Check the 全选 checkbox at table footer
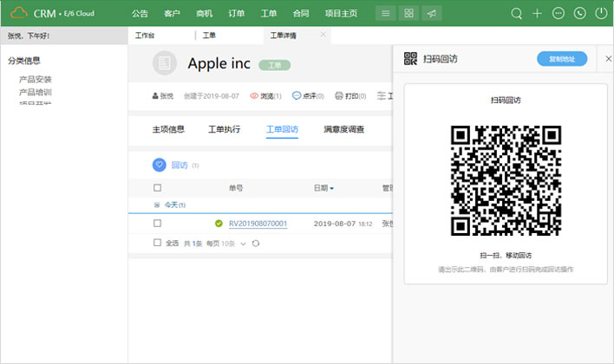 tap(157, 244)
